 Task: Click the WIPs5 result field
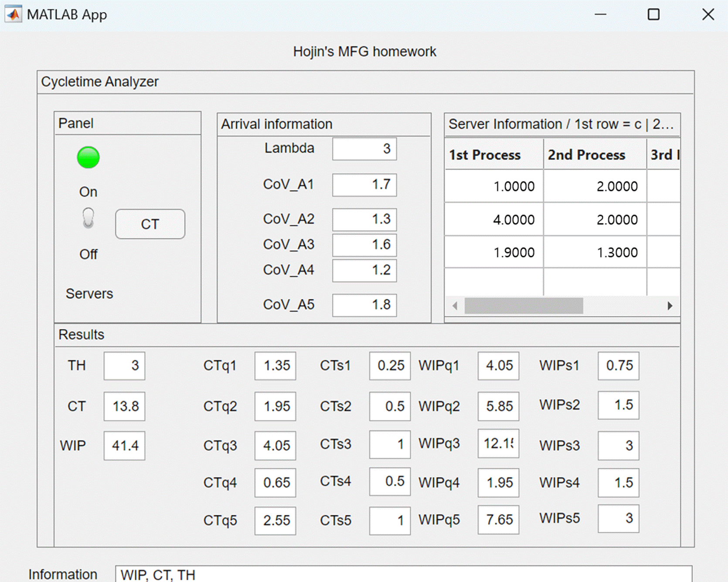[619, 518]
